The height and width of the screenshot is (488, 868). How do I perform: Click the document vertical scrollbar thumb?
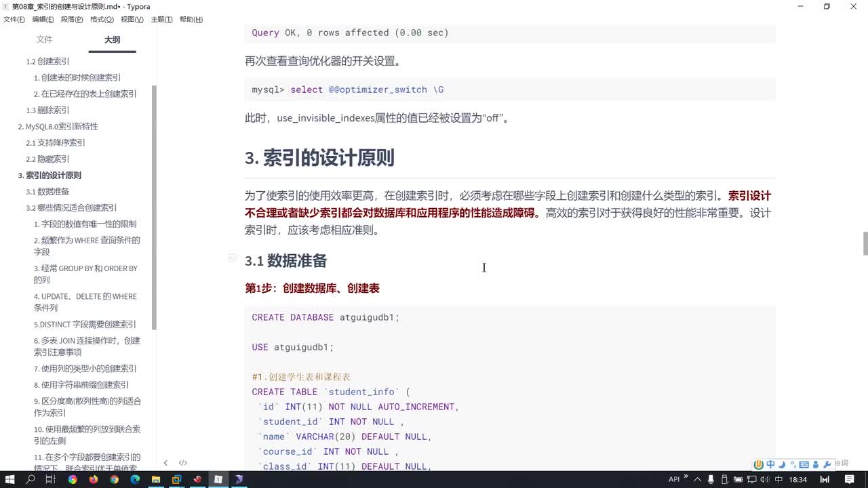pos(865,243)
